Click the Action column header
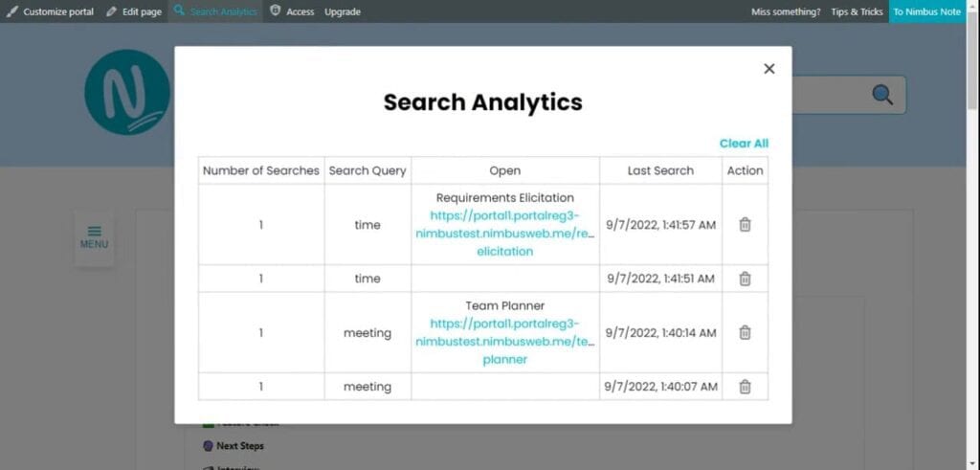Screen dimensions: 980x470 click(x=745, y=170)
